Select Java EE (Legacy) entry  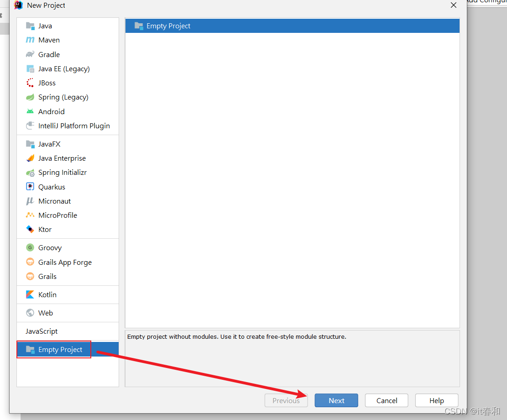[68, 68]
